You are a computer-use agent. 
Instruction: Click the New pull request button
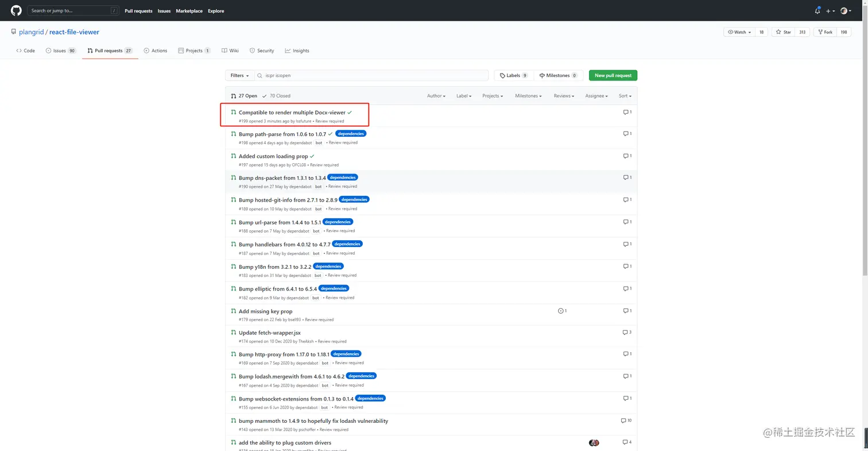click(x=613, y=75)
